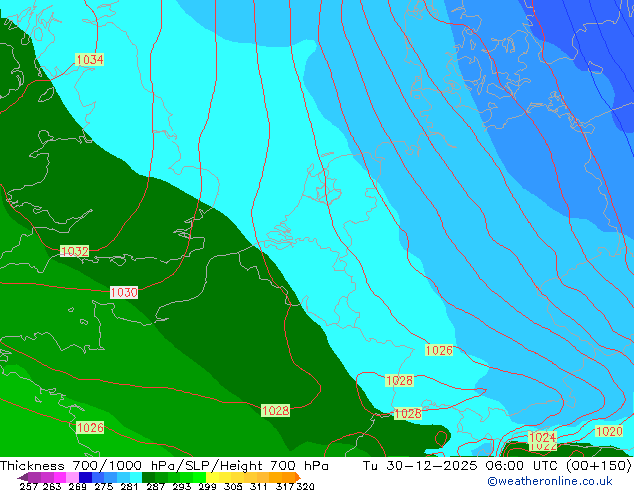The image size is (634, 490).
Task: Click the 293 legend value
Action: coord(182,486)
